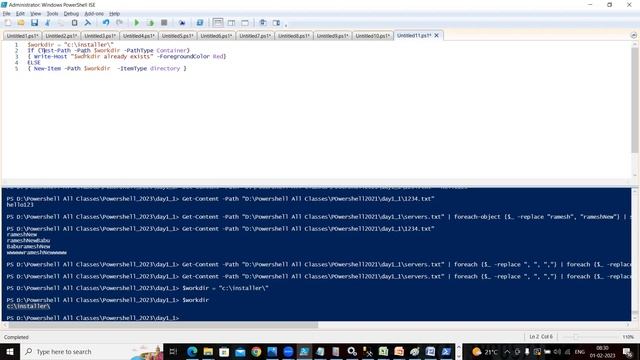Viewport: 640px width, 360px height.
Task: Open the clock showing 01-02-2023
Action: pyautogui.click(x=602, y=351)
